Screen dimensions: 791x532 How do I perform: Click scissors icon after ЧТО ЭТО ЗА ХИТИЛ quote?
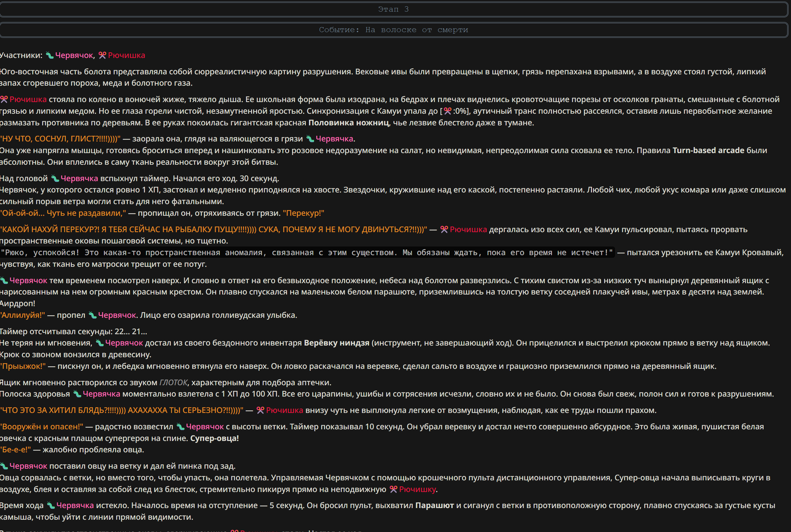[x=260, y=410]
